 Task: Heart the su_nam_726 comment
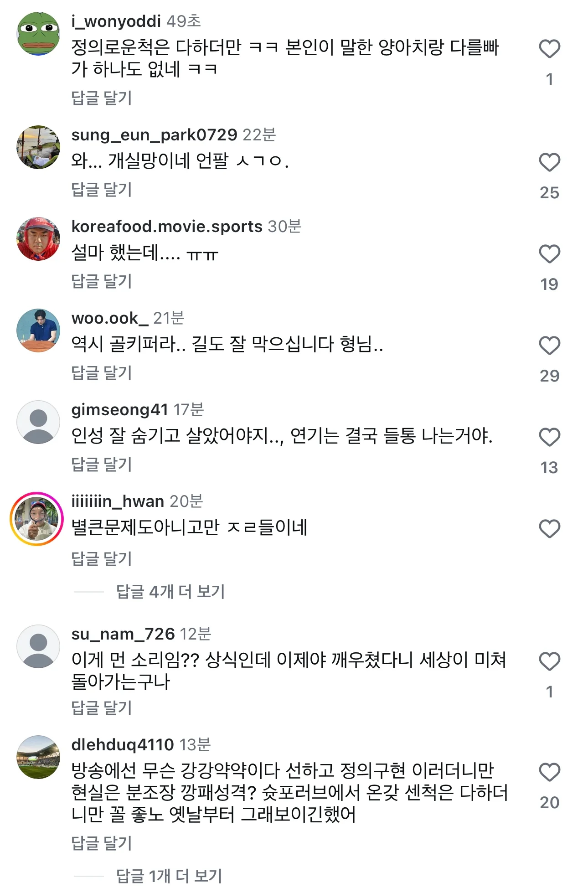point(549,661)
